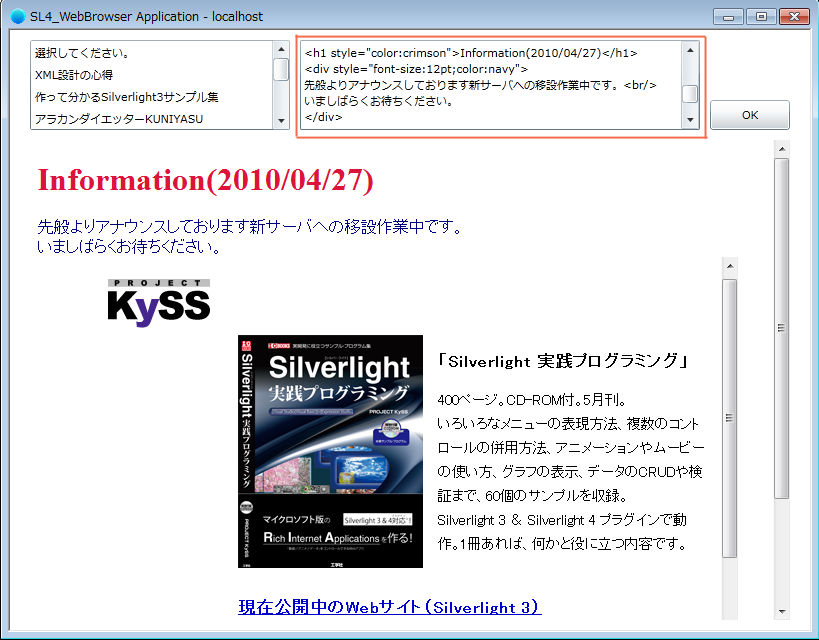This screenshot has height=640, width=819.
Task: Close the SL4_WebBrowser window
Action: 794,17
